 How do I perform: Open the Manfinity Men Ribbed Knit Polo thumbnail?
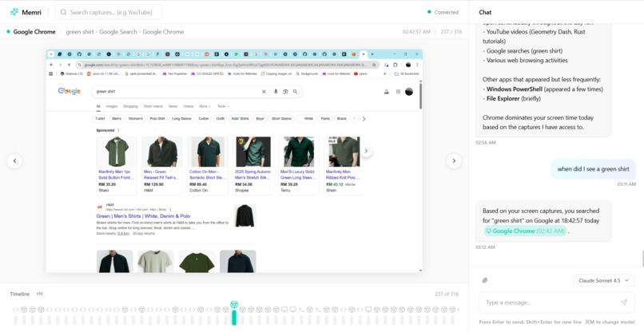click(344, 152)
